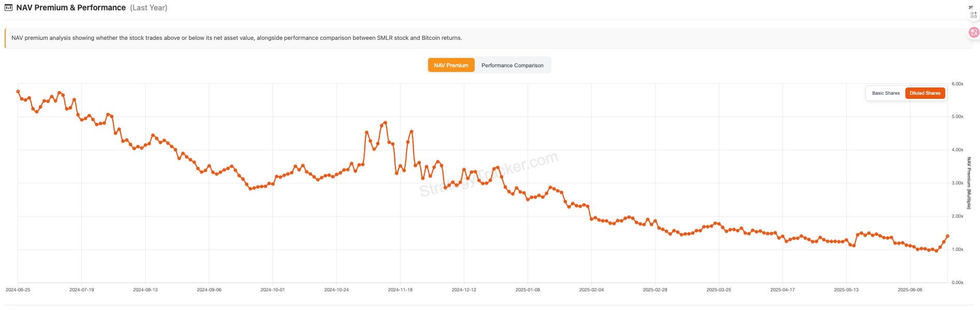Image resolution: width=980 pixels, height=310 pixels.
Task: Click the last data point on the line
Action: click(x=947, y=236)
